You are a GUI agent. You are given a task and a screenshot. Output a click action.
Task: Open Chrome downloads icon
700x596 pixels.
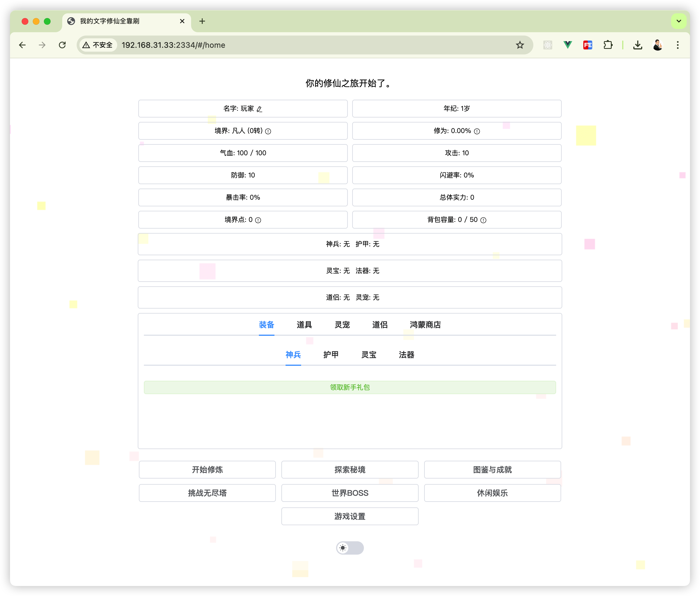(637, 45)
